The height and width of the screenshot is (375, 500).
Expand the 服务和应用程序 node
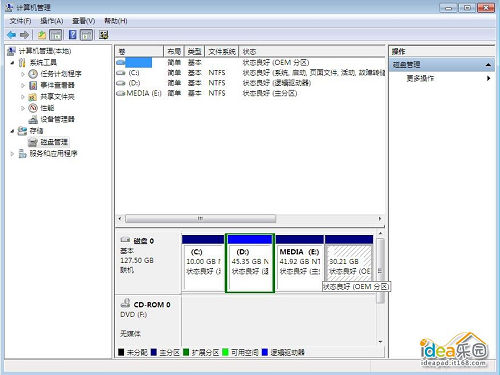[x=12, y=154]
